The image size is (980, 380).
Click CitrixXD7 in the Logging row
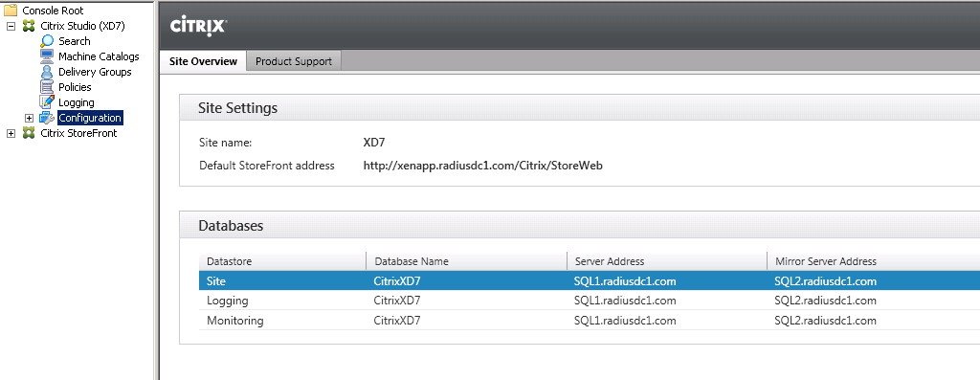[x=397, y=301]
